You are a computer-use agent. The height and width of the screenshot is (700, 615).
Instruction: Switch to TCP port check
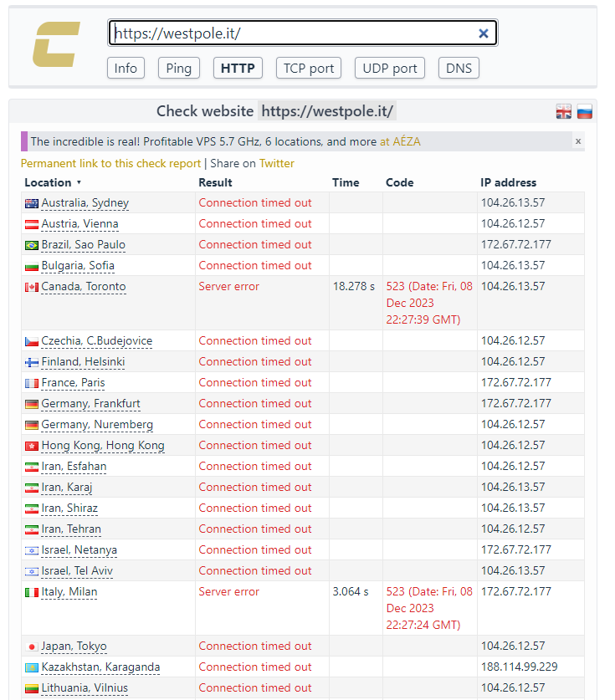pos(308,68)
